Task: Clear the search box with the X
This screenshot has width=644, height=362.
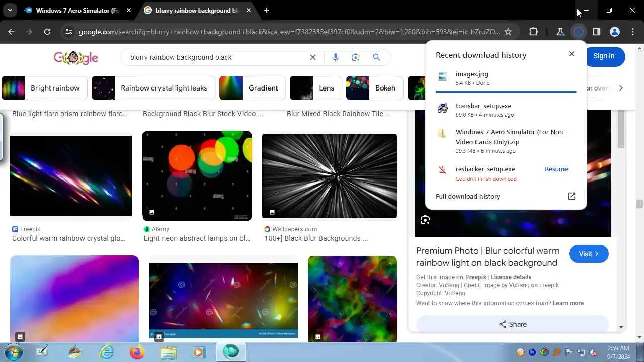Action: point(313,57)
